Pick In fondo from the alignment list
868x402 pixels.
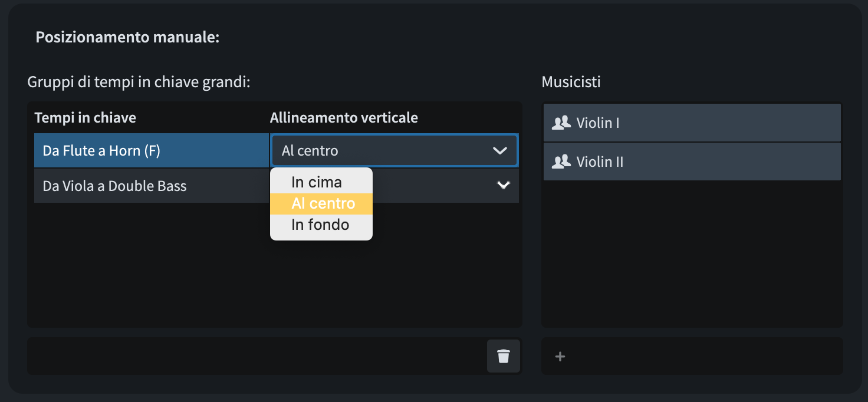point(320,225)
